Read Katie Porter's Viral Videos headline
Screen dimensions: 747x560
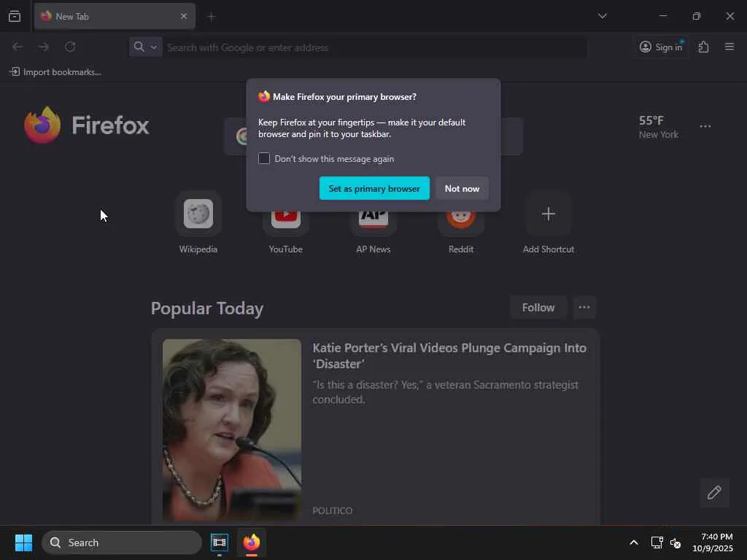pos(449,356)
